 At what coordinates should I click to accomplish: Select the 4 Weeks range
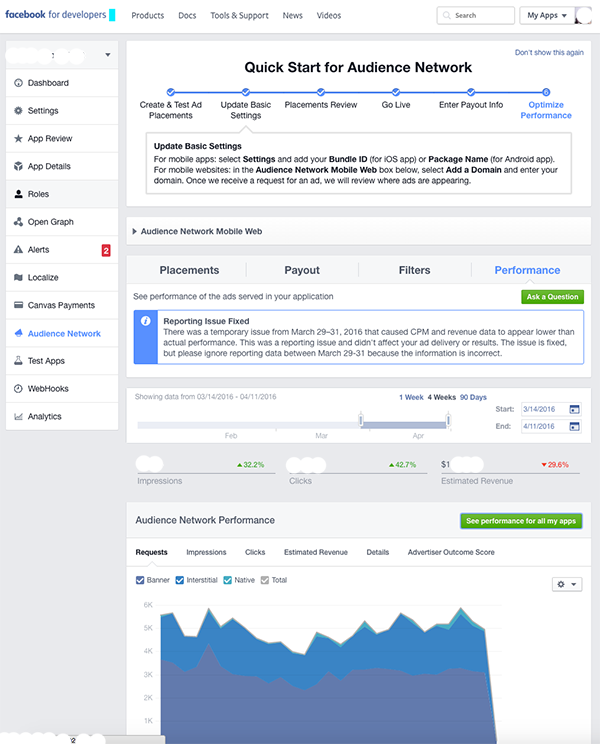pos(442,397)
